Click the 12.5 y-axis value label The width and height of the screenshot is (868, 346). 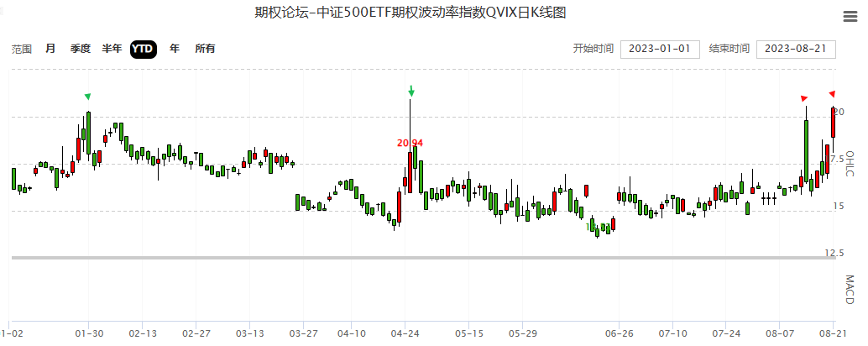[x=834, y=253]
